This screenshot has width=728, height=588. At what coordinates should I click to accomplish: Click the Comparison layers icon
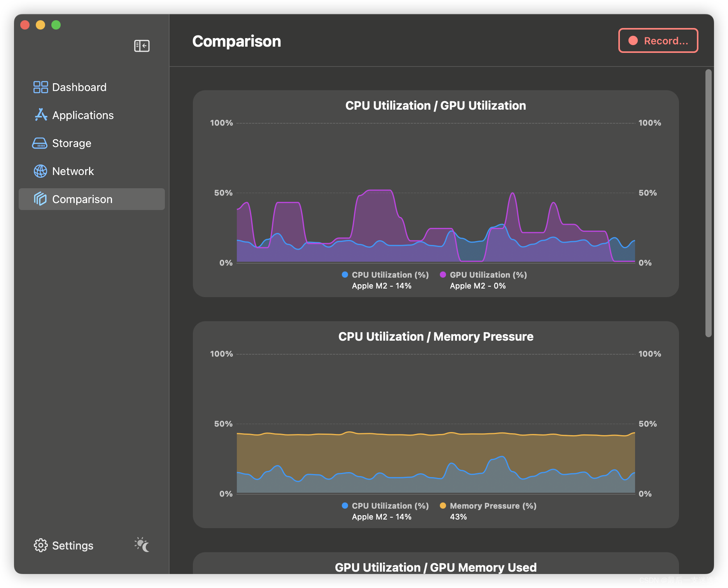click(x=40, y=199)
